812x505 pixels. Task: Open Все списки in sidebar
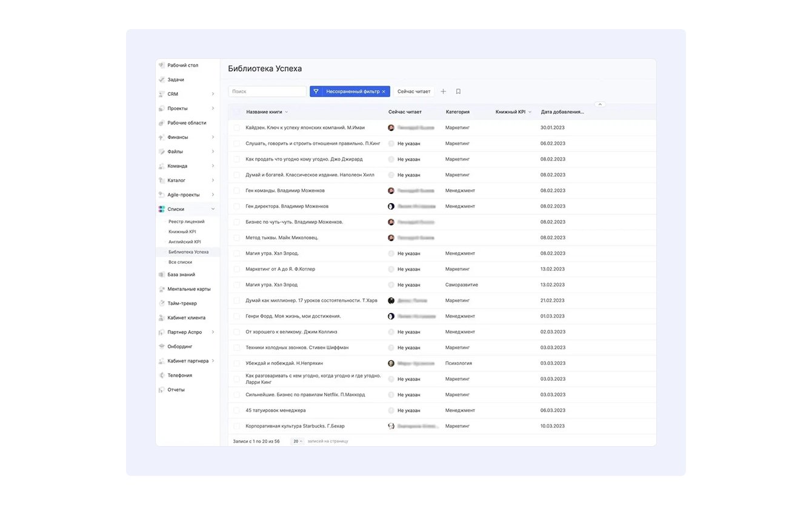(181, 262)
